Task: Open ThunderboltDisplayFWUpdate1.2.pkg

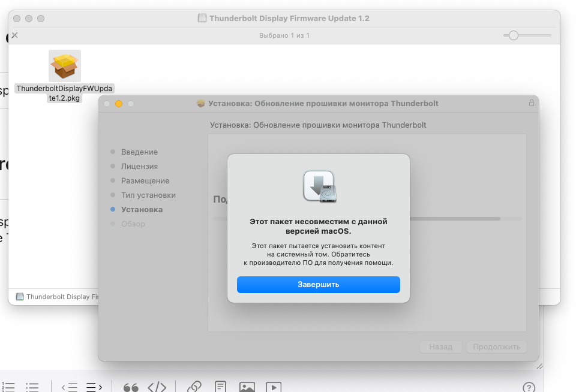Action: click(x=64, y=65)
